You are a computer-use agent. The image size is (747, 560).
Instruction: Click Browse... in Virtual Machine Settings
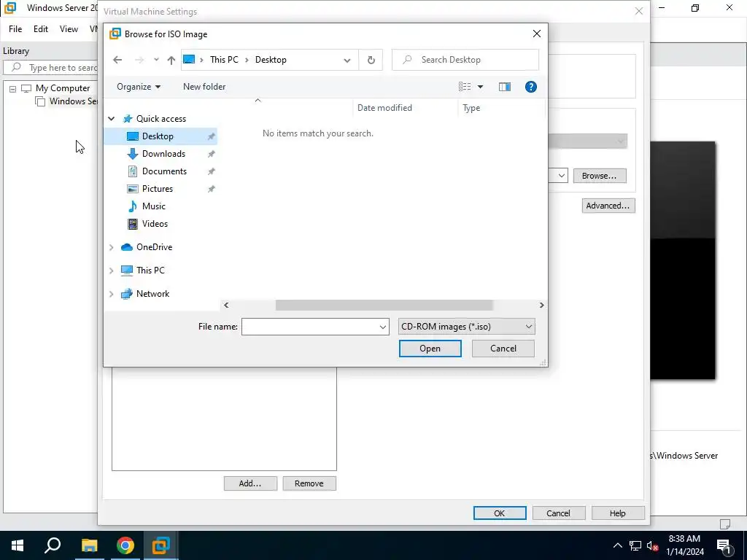coord(600,176)
